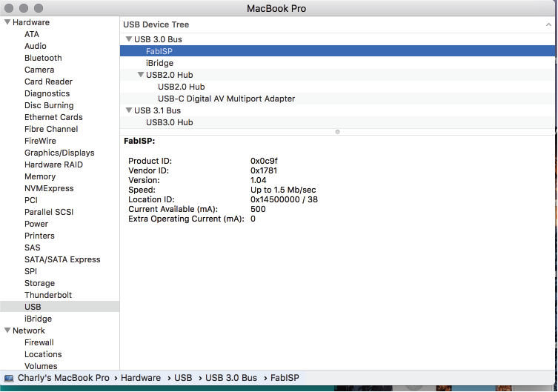This screenshot has width=558, height=392.
Task: Click the Extra Operating Current value 0
Action: pyautogui.click(x=253, y=219)
